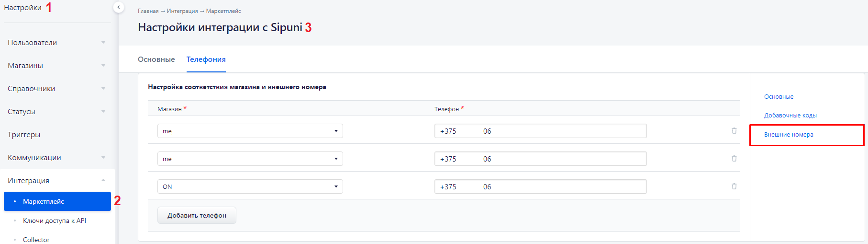Expand the Коммуникации menu section

click(x=57, y=158)
